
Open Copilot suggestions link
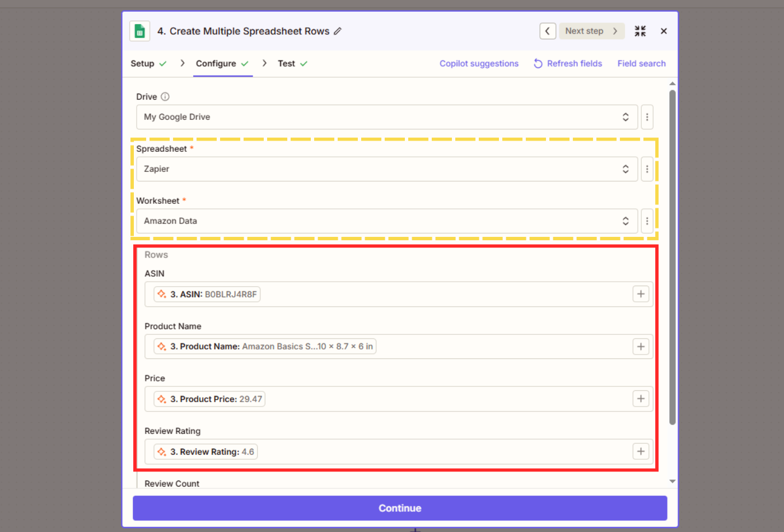point(479,64)
